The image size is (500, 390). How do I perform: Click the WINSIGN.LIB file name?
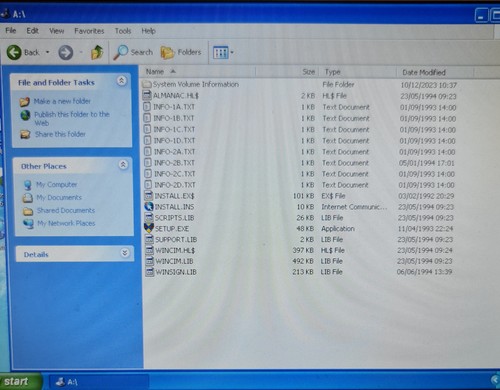176,272
